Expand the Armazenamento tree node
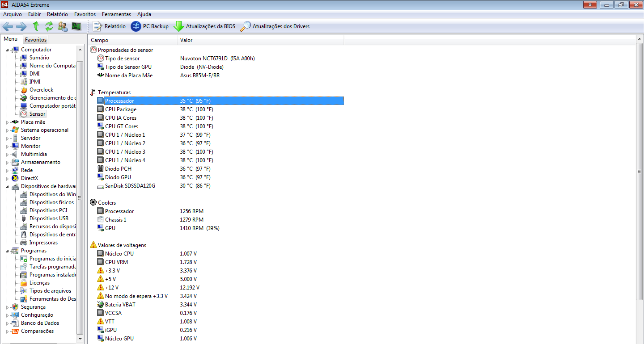The height and width of the screenshot is (344, 644). tap(7, 162)
